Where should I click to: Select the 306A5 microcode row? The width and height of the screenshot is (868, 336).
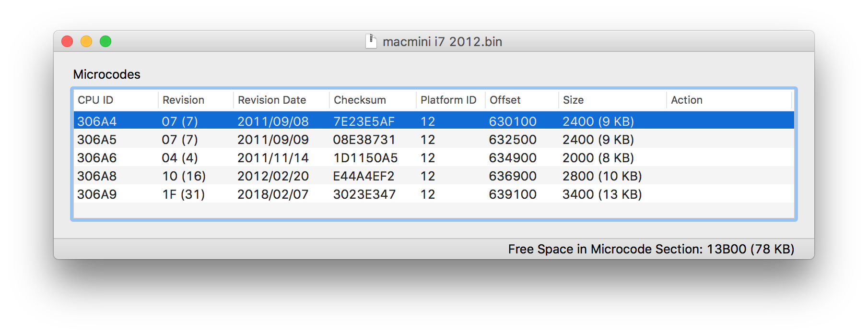click(x=434, y=139)
